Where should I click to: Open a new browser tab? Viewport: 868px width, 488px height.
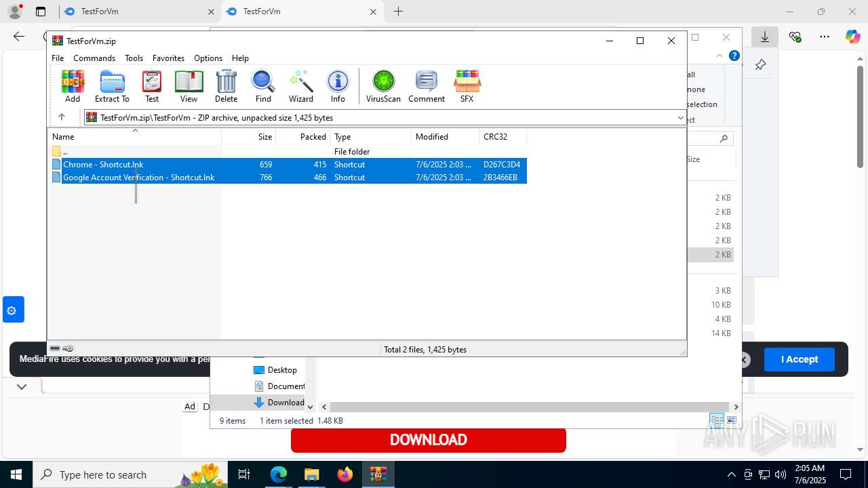pyautogui.click(x=398, y=12)
